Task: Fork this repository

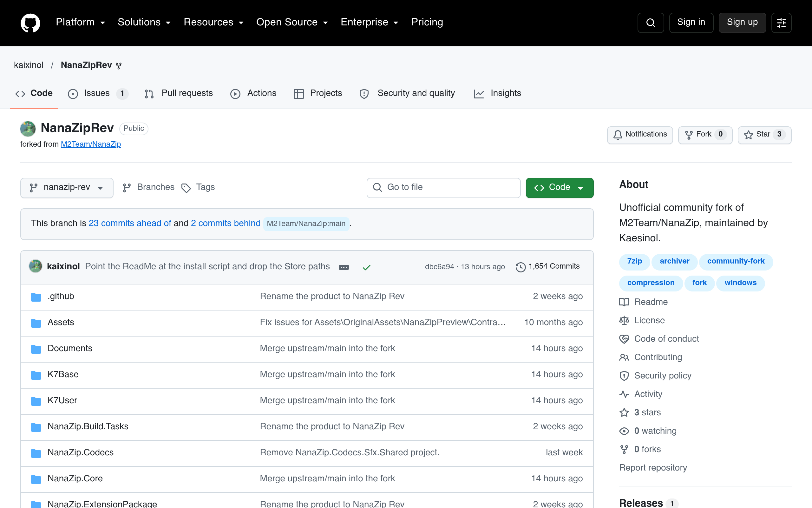Action: [x=705, y=135]
